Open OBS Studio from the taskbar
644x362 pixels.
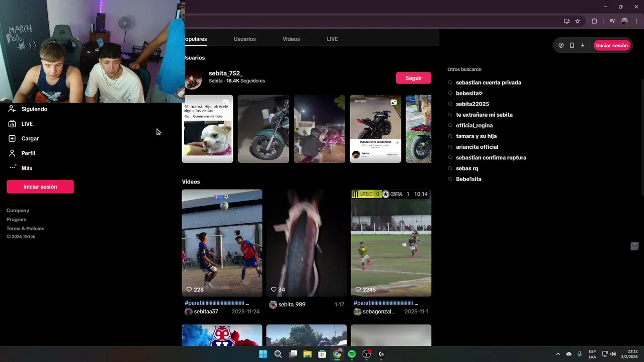367,354
